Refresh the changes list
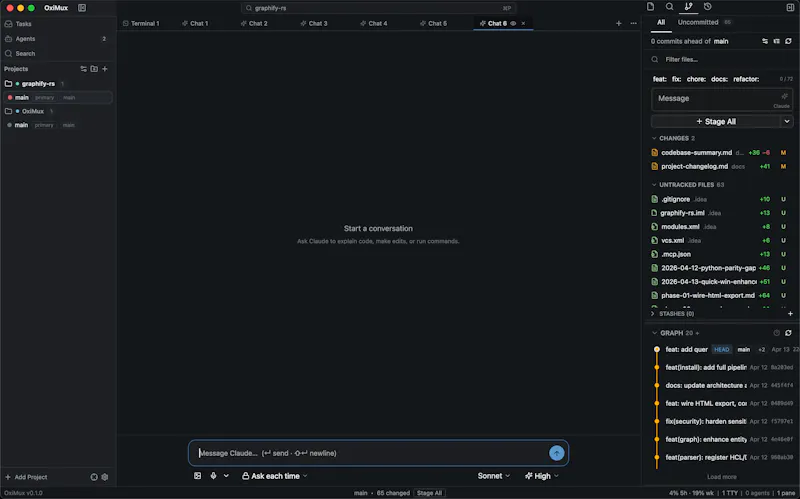The width and height of the screenshot is (800, 499). tap(788, 41)
